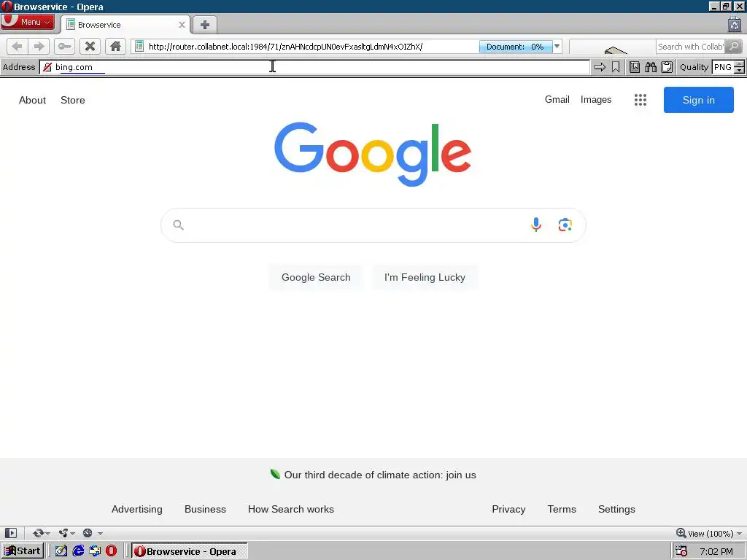Close the Browservice tab
This screenshot has width=747, height=560.
coord(182,25)
